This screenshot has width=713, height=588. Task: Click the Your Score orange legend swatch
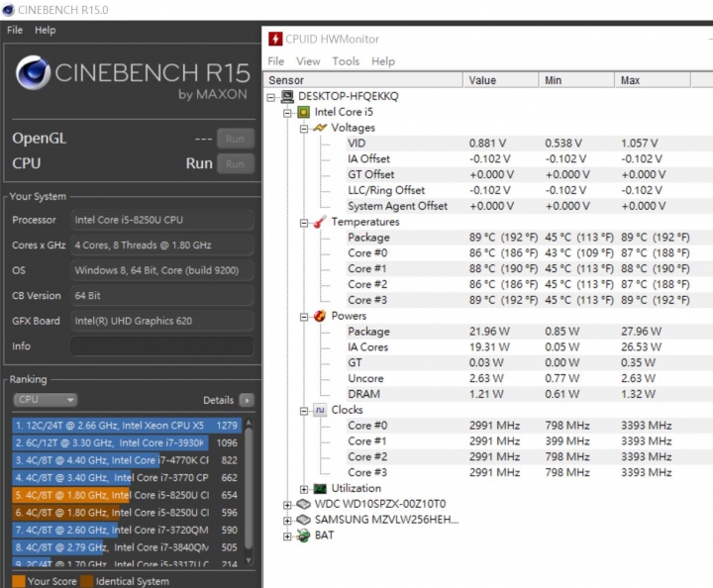(x=19, y=581)
